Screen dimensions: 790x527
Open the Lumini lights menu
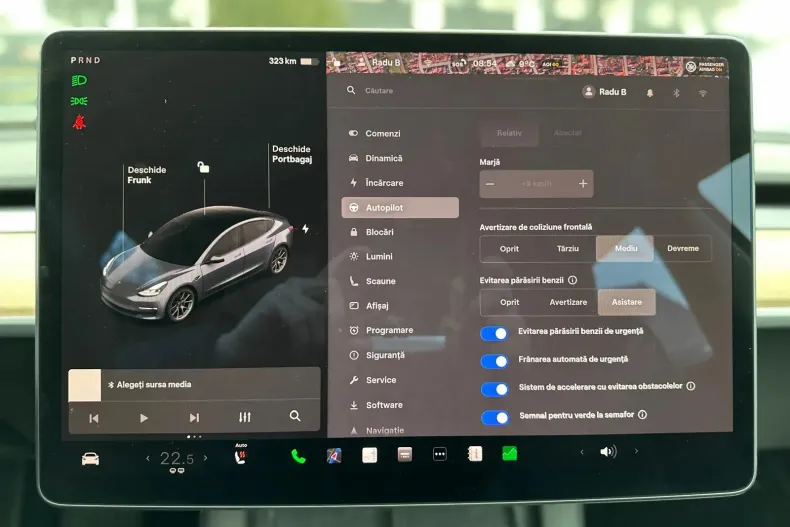click(371, 256)
